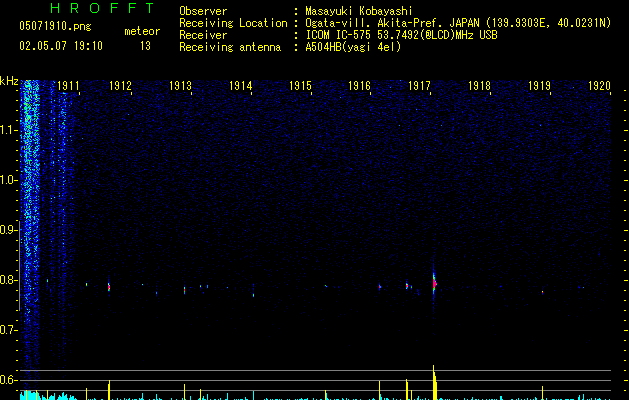This screenshot has height=400, width=629.
Task: Click the Receiving antenna label
Action: tap(230, 47)
